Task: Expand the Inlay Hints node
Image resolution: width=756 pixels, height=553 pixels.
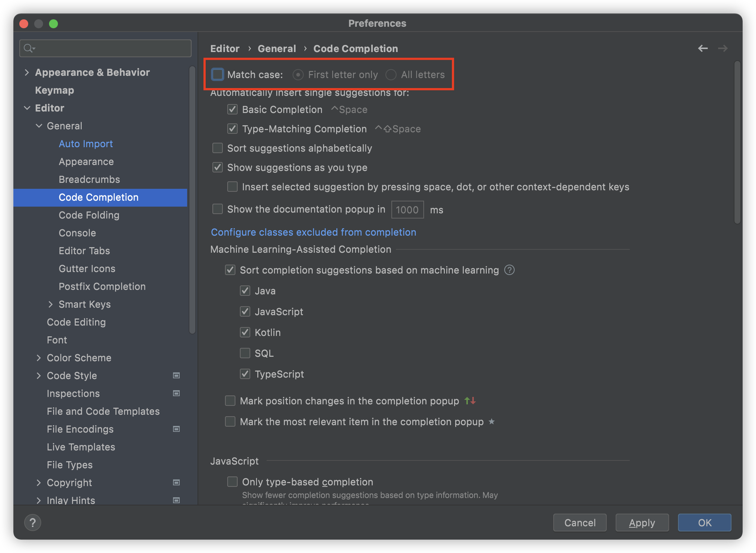Action: pyautogui.click(x=39, y=501)
